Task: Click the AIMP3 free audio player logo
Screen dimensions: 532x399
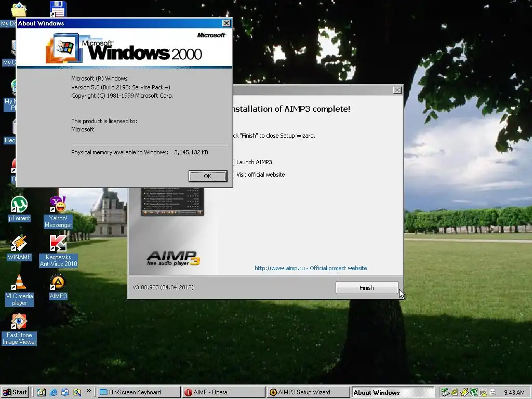Action: click(174, 259)
